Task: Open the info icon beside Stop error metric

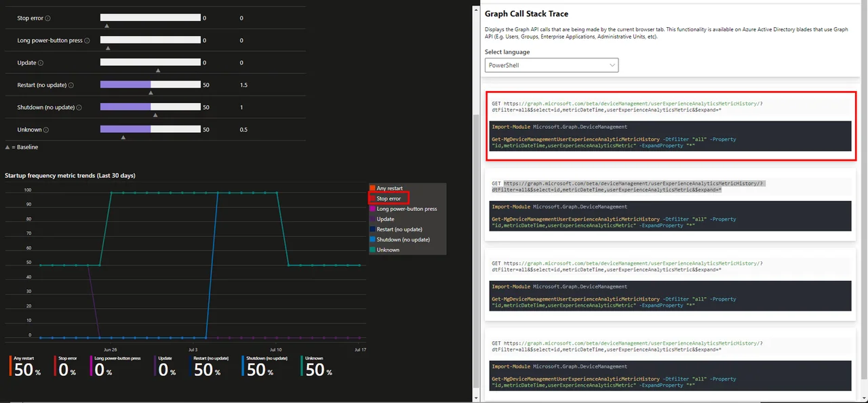Action: (47, 18)
